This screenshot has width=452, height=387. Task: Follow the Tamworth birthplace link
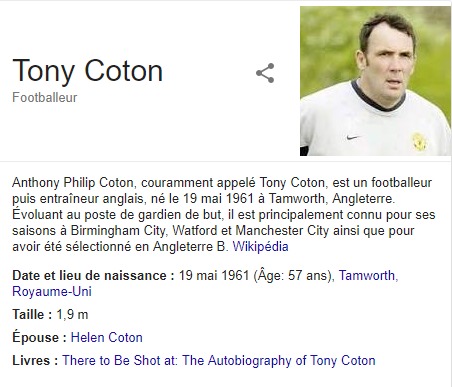pos(368,276)
